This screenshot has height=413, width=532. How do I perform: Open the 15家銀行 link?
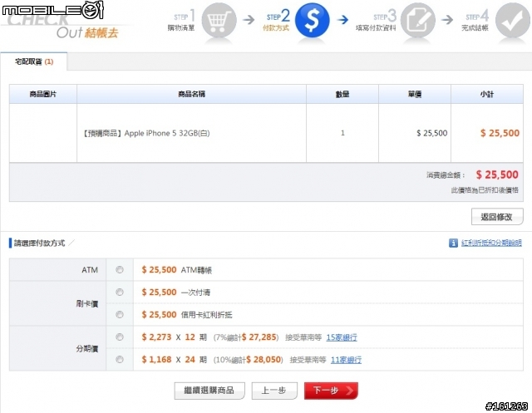(342, 337)
